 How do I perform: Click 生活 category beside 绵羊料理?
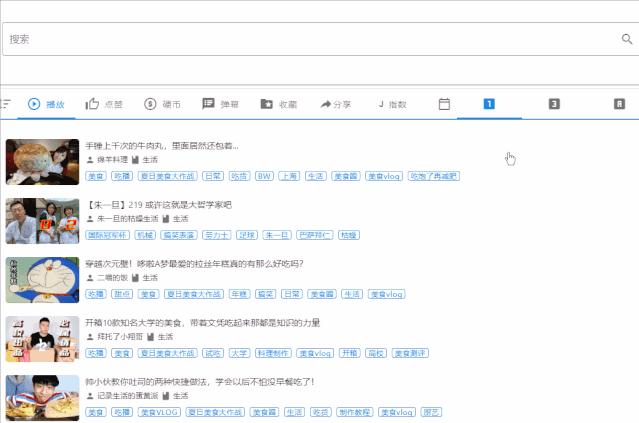coord(150,160)
